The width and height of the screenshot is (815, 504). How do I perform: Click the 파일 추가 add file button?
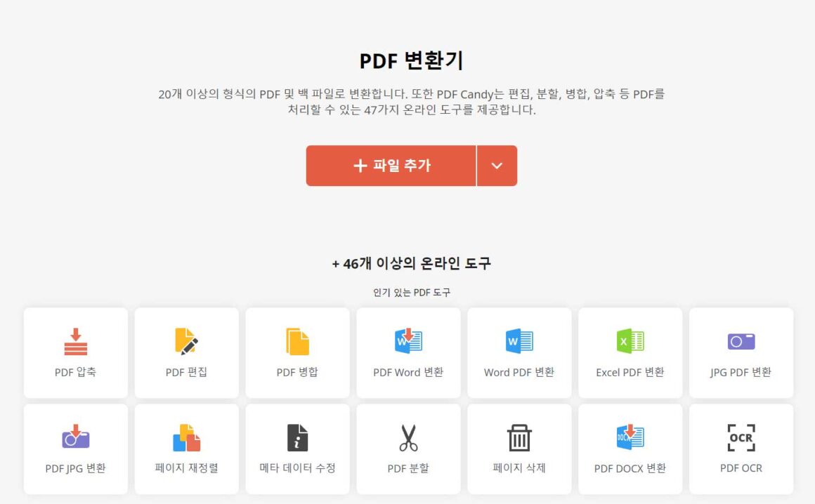[391, 166]
